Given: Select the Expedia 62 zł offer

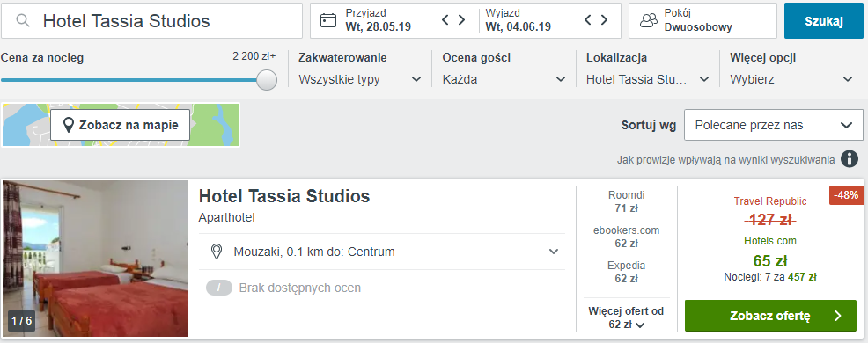Looking at the screenshot, I should tap(627, 272).
